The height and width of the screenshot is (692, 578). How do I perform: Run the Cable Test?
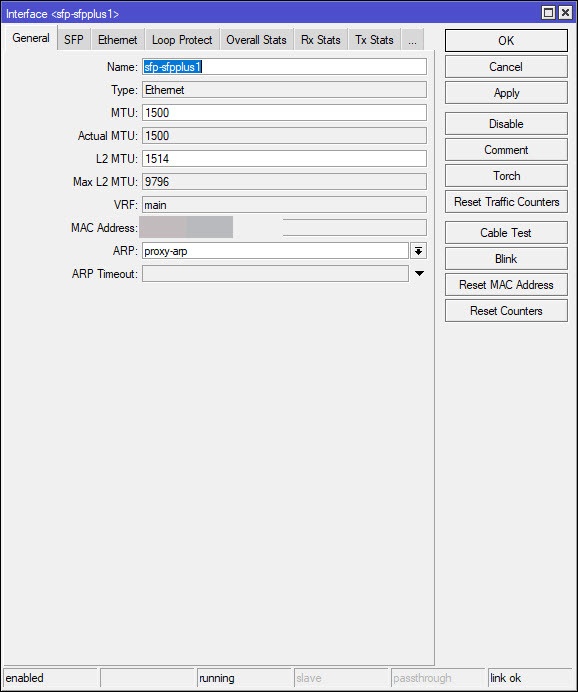tap(506, 233)
